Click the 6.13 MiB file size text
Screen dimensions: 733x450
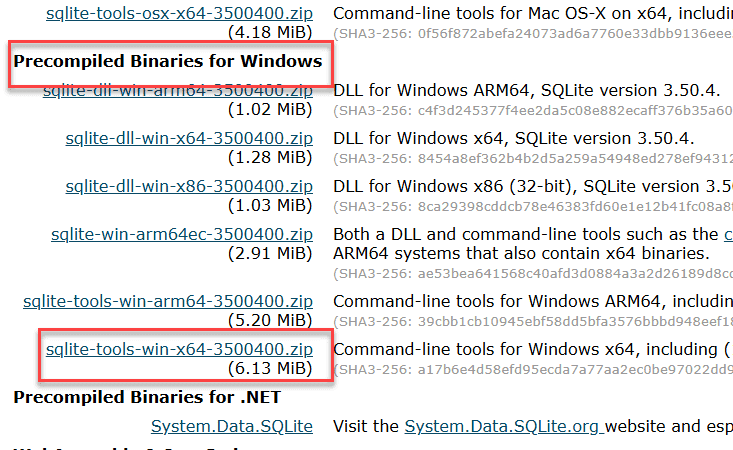[x=270, y=369]
